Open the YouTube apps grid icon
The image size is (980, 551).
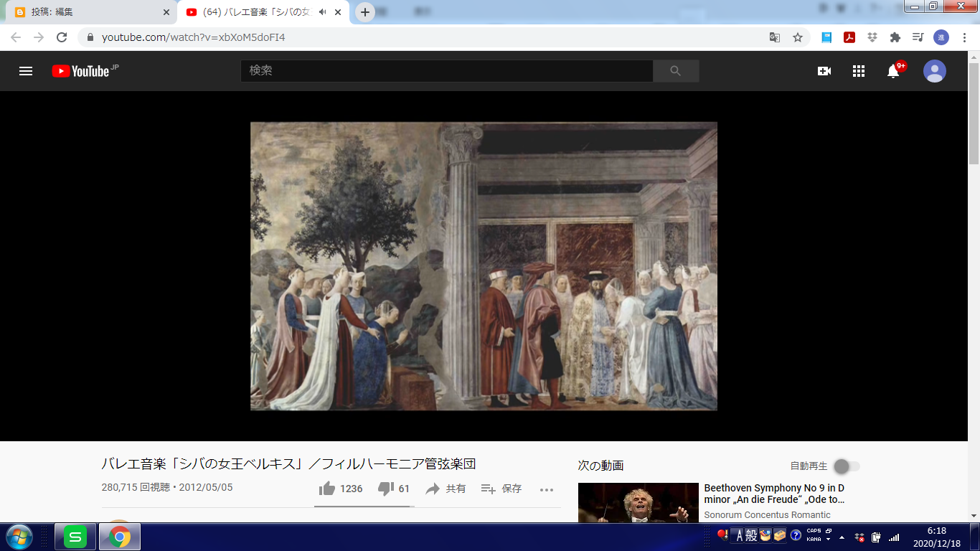click(859, 71)
